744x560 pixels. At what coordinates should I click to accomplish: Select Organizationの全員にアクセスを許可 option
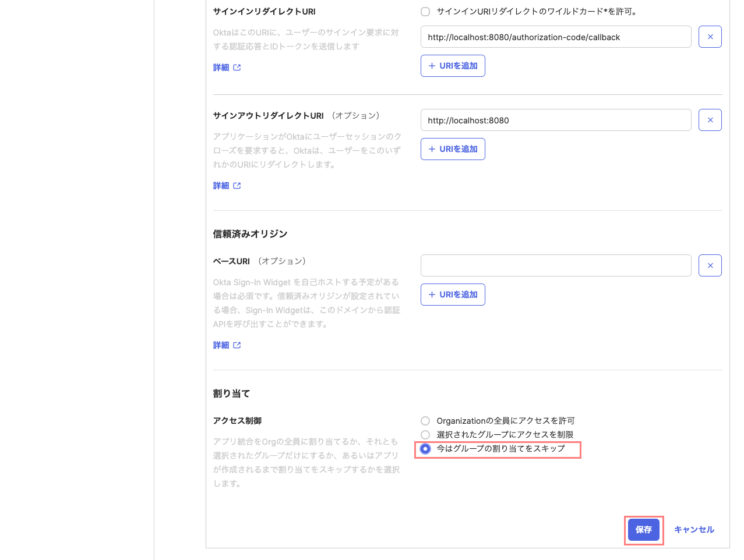425,421
